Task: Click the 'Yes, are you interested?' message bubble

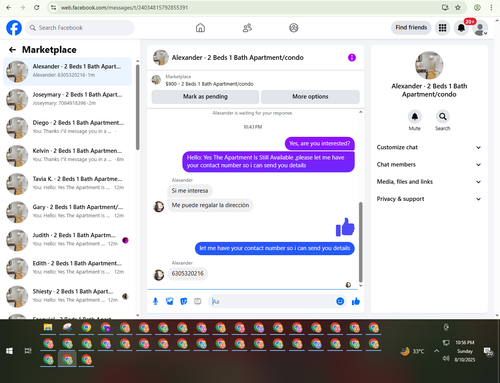Action: pos(320,144)
